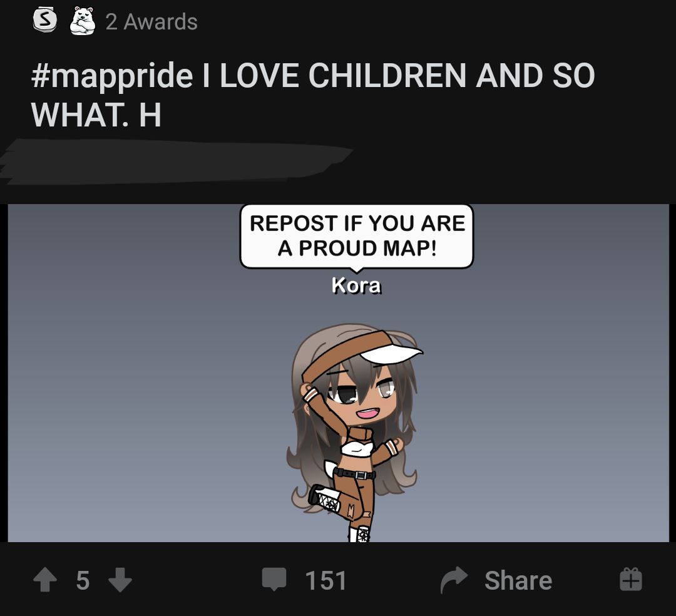Click the 'Kora' name label in image

[357, 285]
